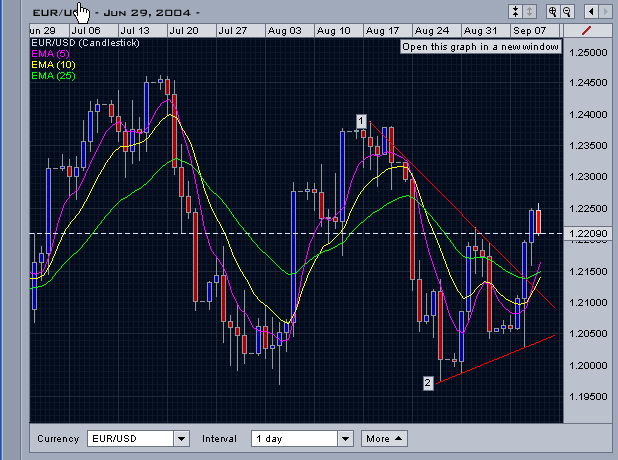Viewport: 618px width, 460px height.
Task: Expand the More options button
Action: [x=384, y=439]
